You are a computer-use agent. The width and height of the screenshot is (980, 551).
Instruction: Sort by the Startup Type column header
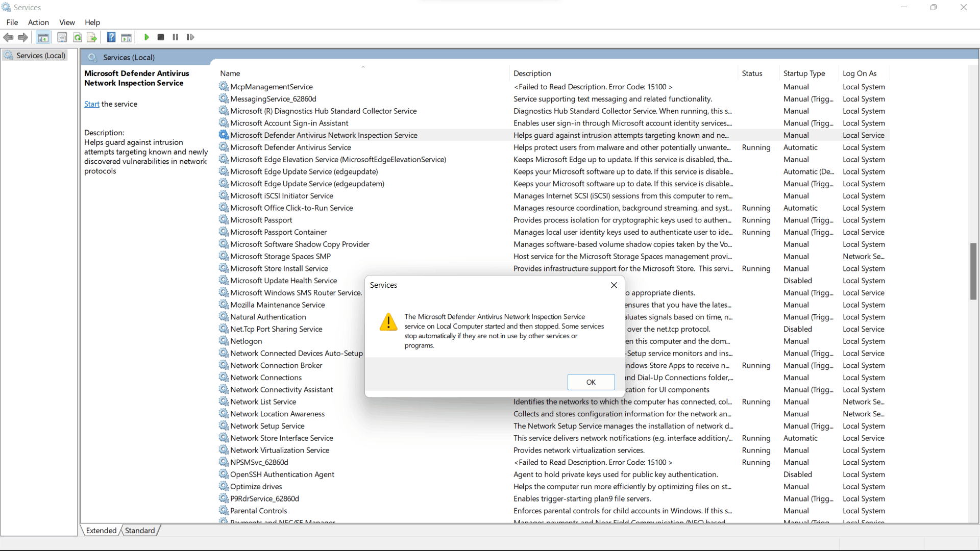(810, 73)
